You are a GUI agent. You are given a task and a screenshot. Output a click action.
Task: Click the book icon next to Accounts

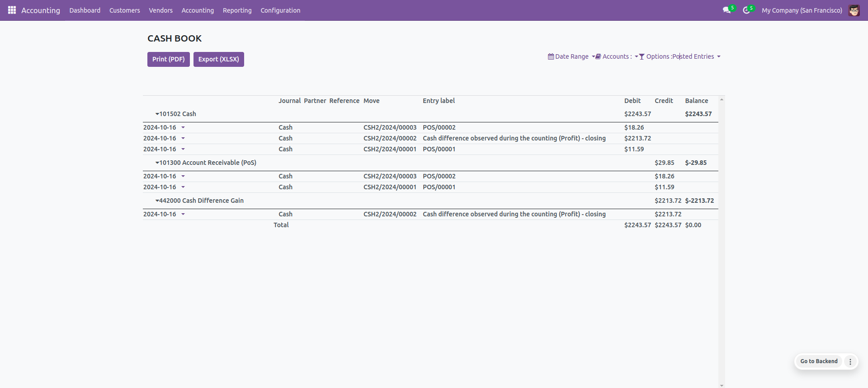pyautogui.click(x=598, y=56)
